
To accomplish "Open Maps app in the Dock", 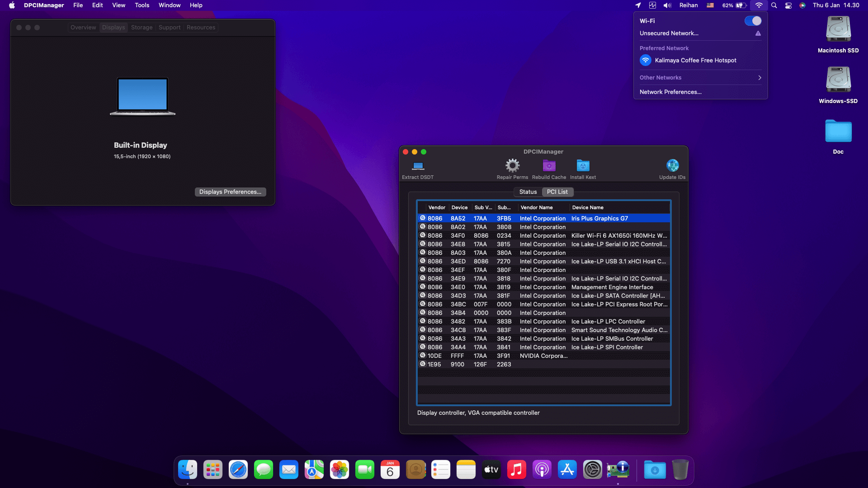I will pos(314,470).
